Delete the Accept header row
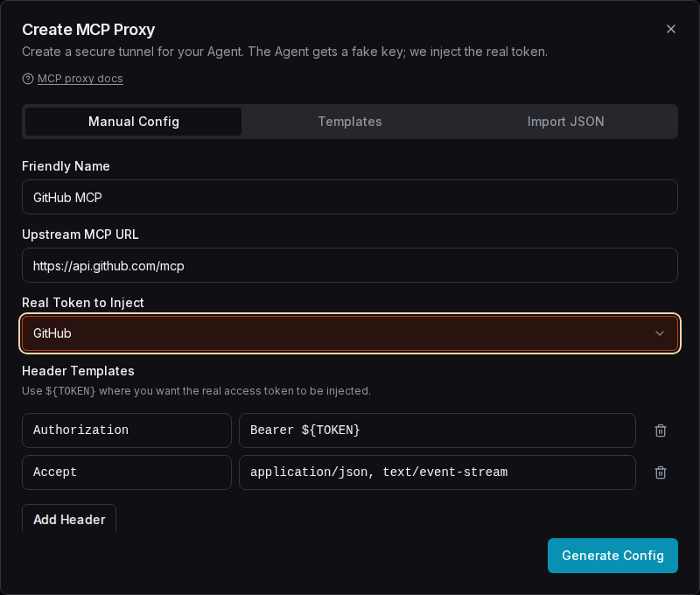 [661, 472]
